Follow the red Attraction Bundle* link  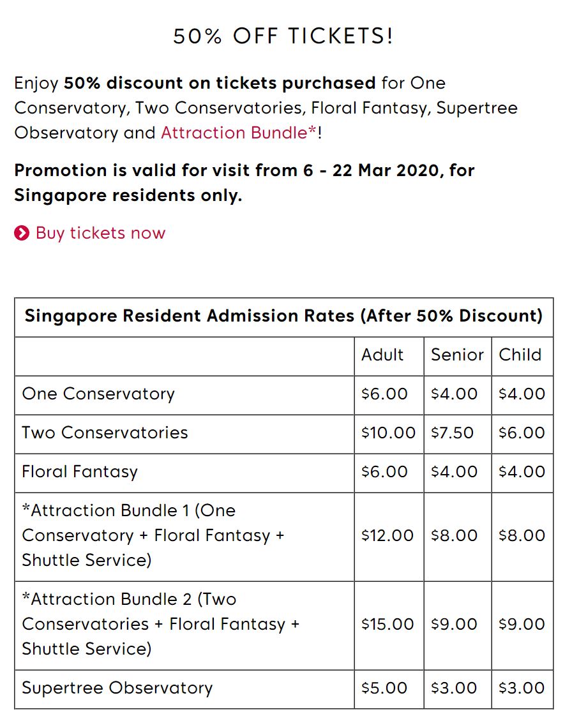[x=239, y=133]
